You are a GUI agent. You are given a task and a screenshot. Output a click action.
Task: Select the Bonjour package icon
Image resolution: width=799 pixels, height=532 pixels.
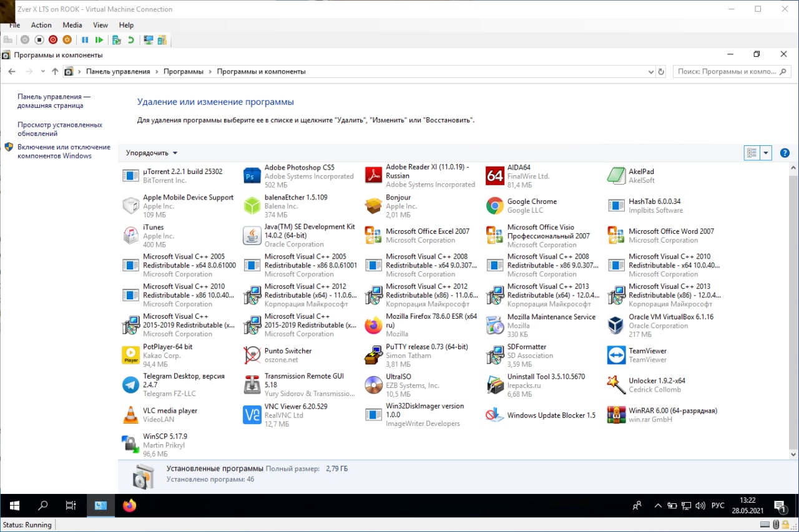pos(373,206)
